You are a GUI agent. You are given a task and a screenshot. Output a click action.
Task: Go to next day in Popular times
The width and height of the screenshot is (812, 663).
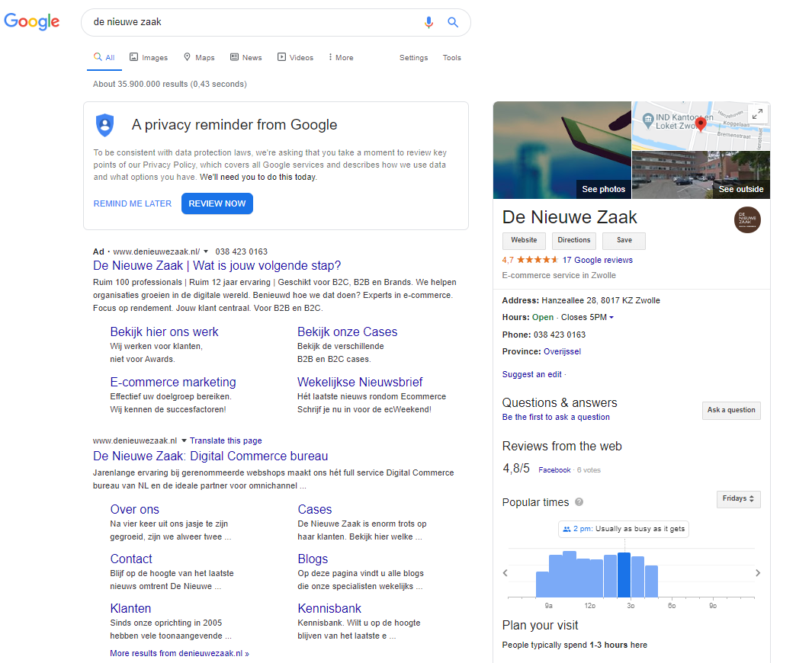[758, 573]
